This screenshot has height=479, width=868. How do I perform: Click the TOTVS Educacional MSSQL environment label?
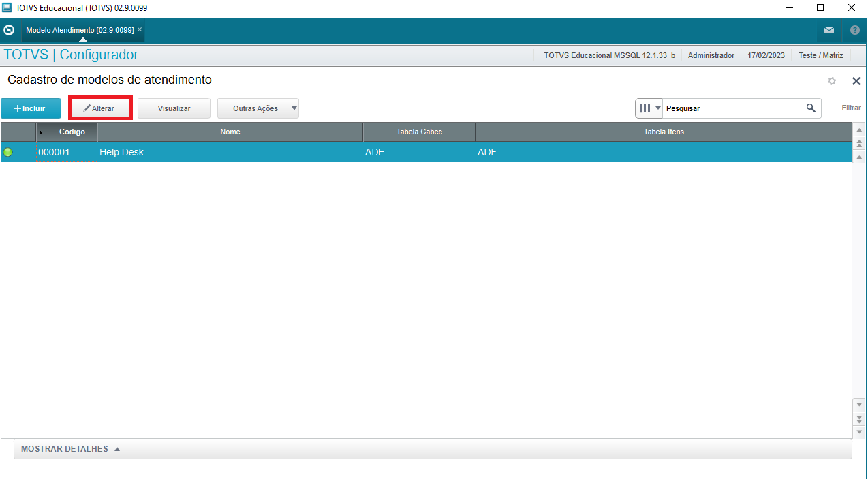click(609, 55)
